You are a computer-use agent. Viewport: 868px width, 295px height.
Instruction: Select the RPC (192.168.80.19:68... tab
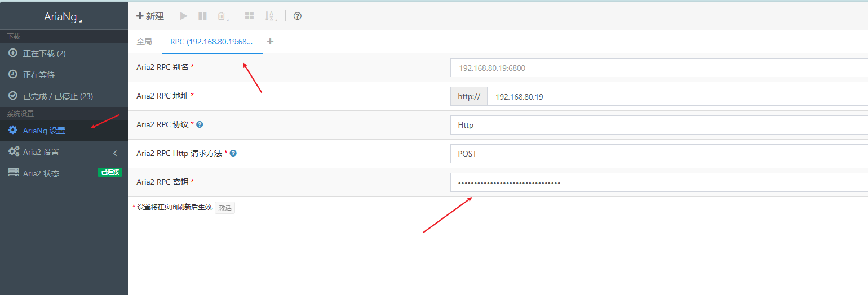coord(211,42)
